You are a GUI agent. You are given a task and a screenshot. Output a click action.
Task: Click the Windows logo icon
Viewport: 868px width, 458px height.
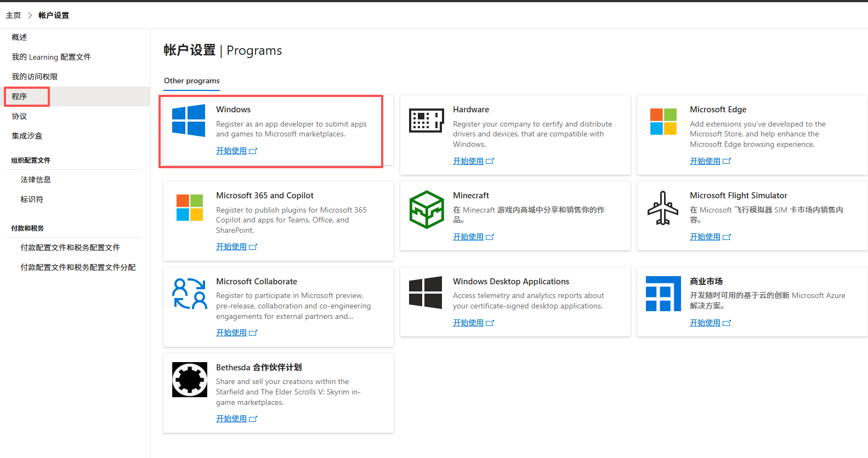tap(189, 120)
